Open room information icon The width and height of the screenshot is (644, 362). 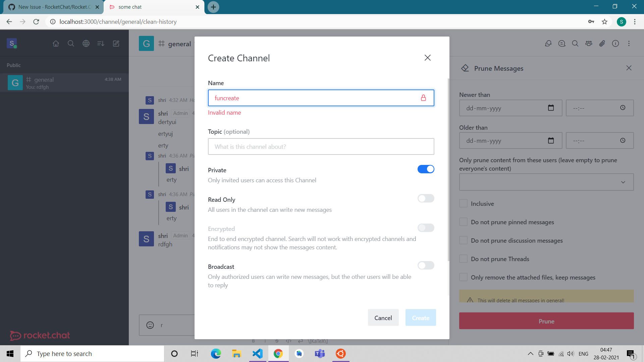(x=615, y=44)
